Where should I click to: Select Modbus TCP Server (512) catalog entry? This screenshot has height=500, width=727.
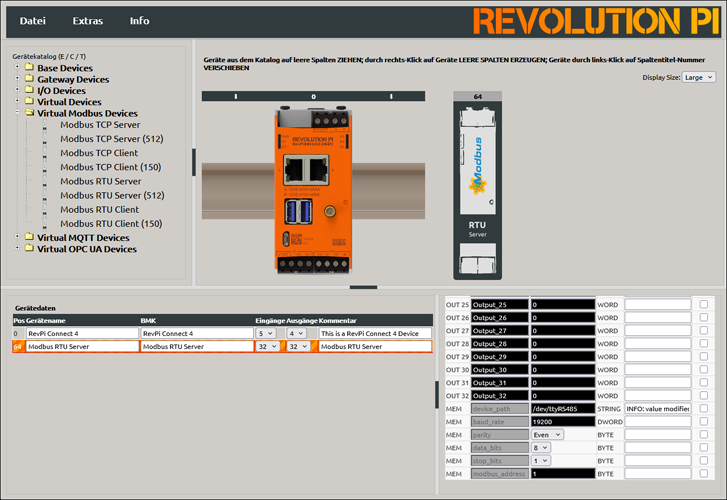(112, 139)
